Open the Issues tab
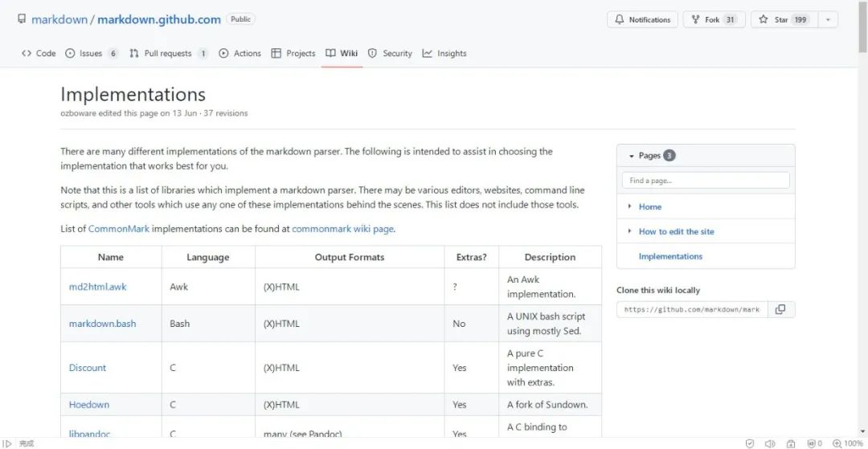The width and height of the screenshot is (868, 449). (x=92, y=54)
